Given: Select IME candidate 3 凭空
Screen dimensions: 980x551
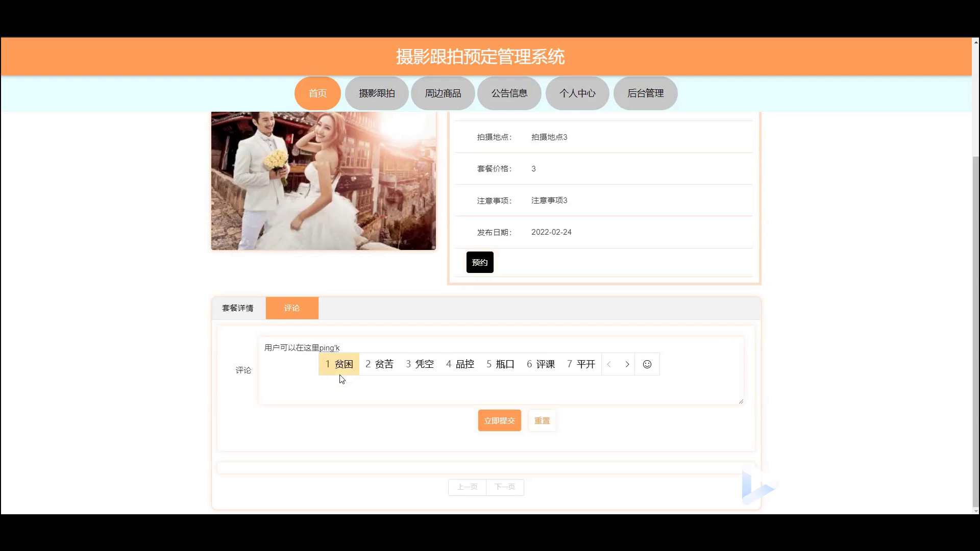Looking at the screenshot, I should click(x=420, y=364).
